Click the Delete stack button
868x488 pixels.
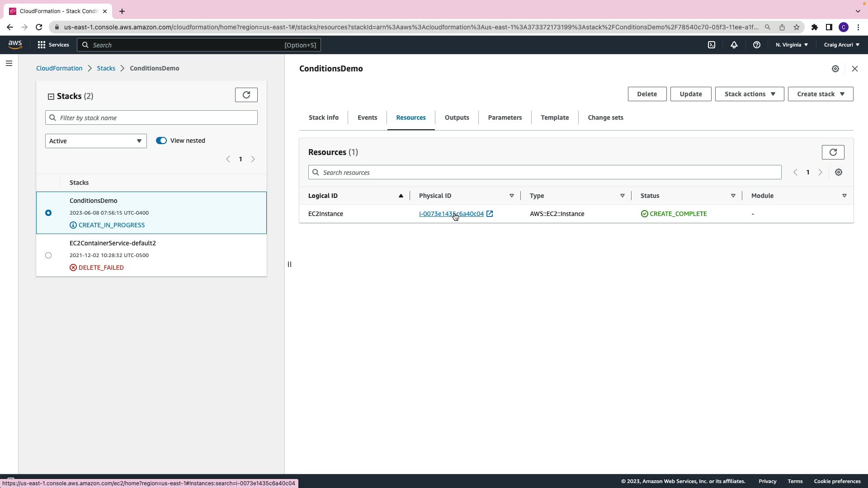(x=647, y=94)
